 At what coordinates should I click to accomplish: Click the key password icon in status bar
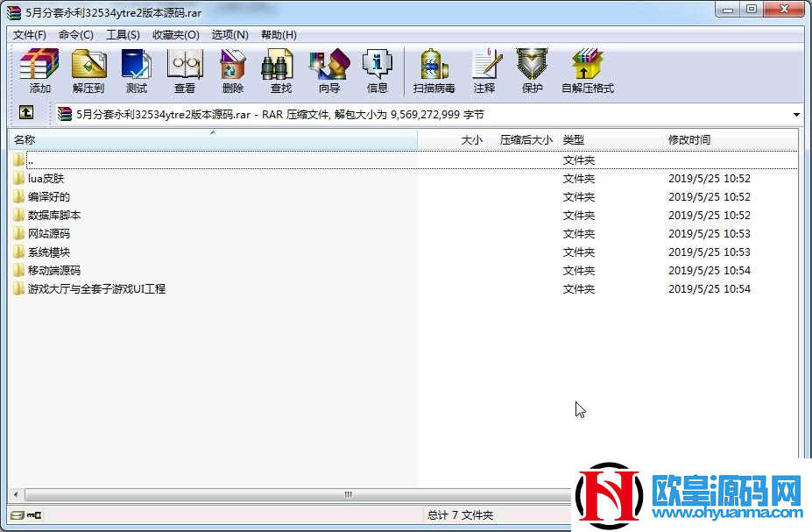[34, 514]
